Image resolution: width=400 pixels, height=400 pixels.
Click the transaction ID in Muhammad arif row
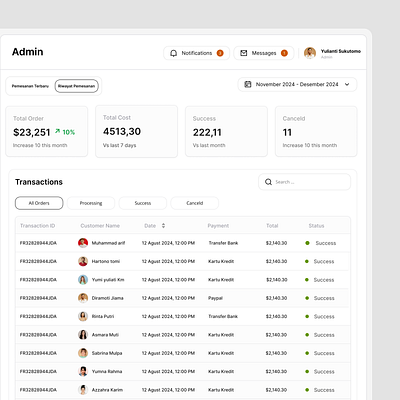38,243
